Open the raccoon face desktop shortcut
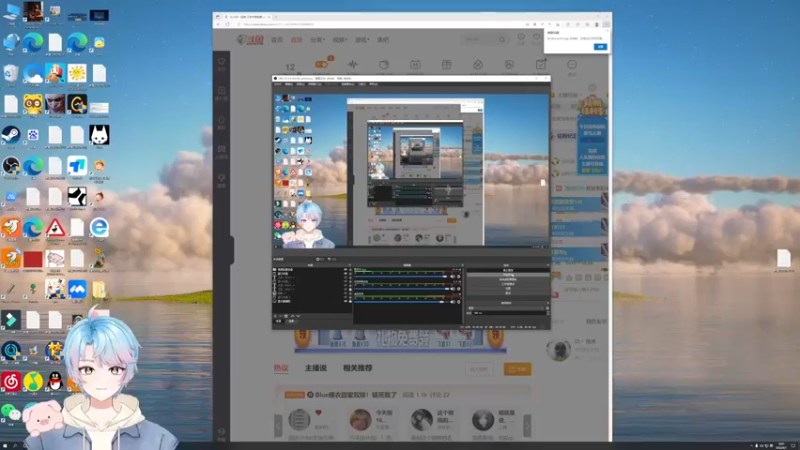This screenshot has height=450, width=800. tap(33, 104)
